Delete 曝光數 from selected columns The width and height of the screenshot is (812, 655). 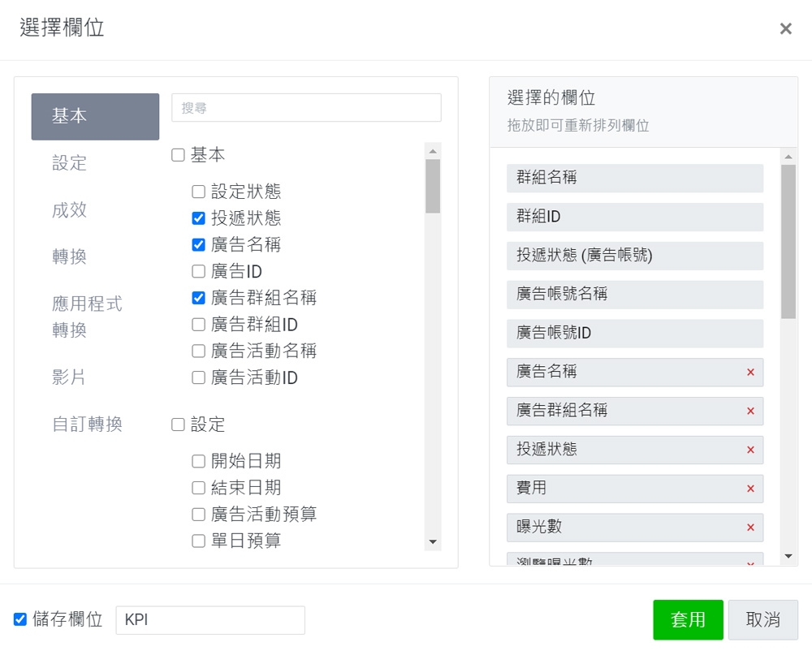[x=750, y=528]
